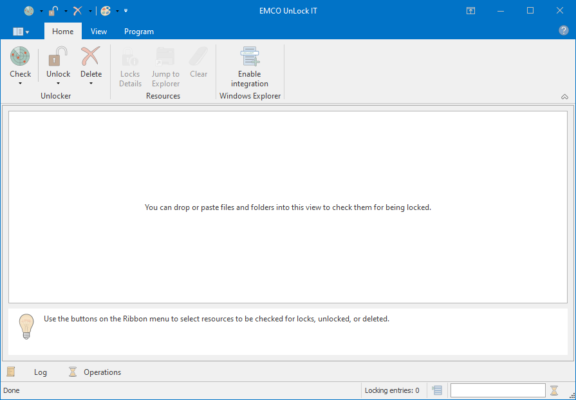Open the Customize Quick Access Toolbar arrow
Image resolution: width=576 pixels, height=400 pixels.
(x=126, y=11)
